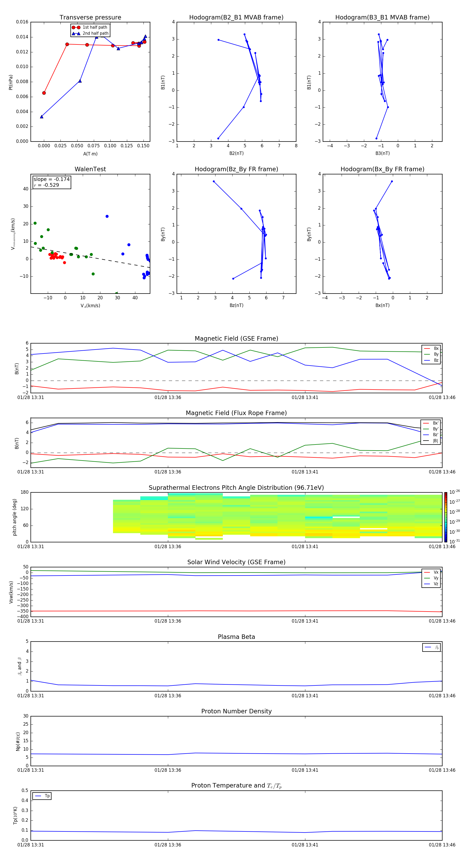Click "Bx'" legend entry in Flux Rope plot
The height and width of the screenshot is (868, 473).
click(431, 423)
